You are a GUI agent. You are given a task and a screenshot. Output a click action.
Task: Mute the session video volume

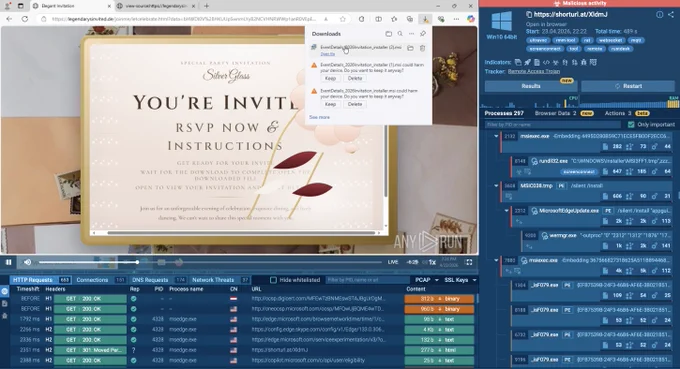click(27, 262)
